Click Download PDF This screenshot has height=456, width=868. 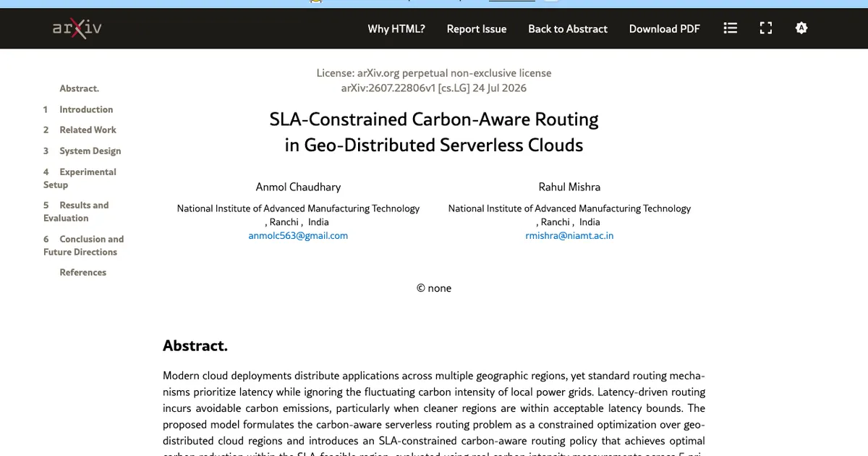(x=665, y=29)
